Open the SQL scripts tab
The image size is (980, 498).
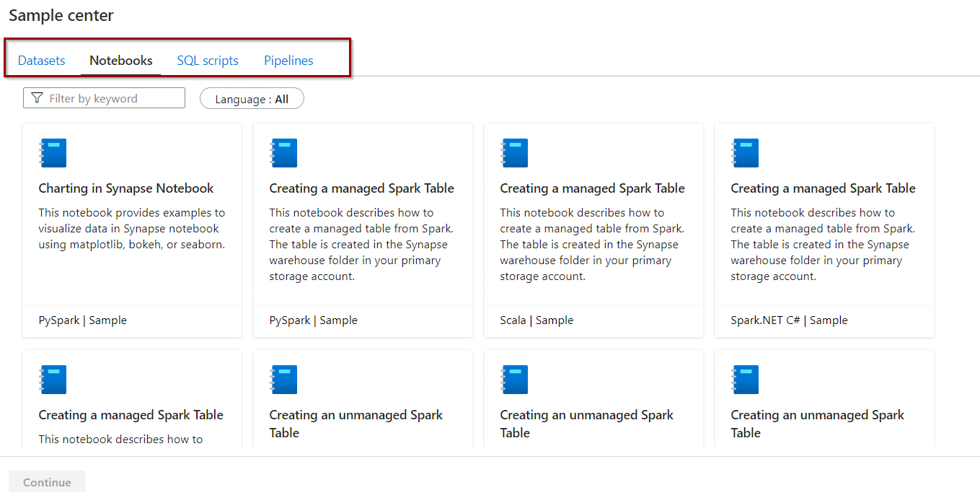pos(208,61)
